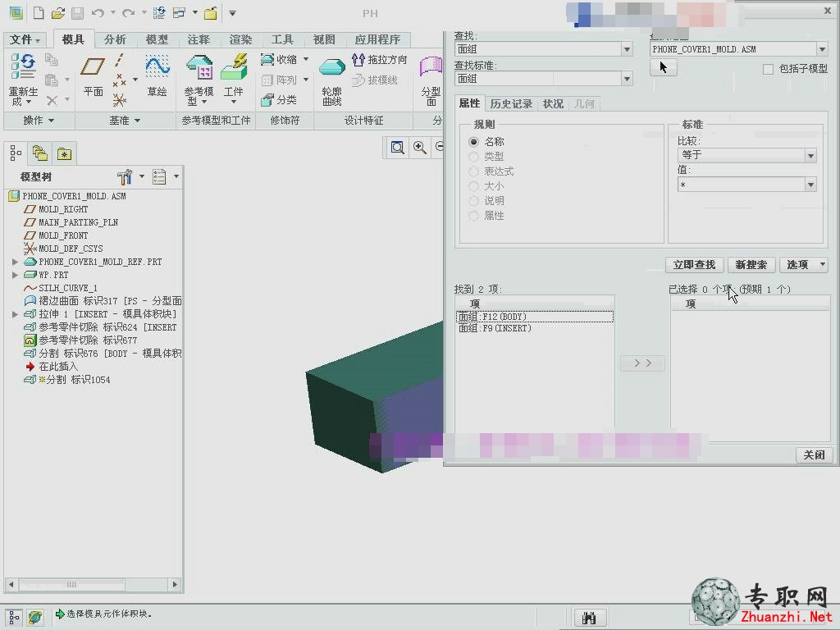Open the History (历史记录) tab in dialog
Image resolution: width=840 pixels, height=630 pixels.
tap(511, 104)
